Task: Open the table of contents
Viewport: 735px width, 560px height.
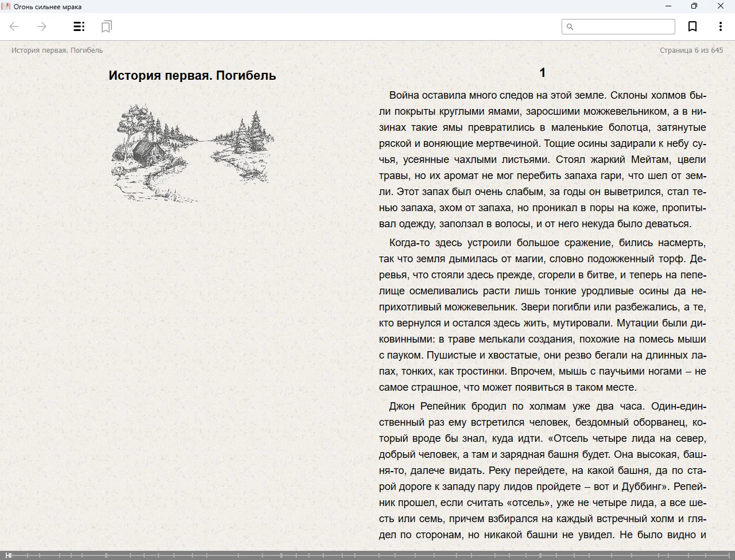Action: 79,26
